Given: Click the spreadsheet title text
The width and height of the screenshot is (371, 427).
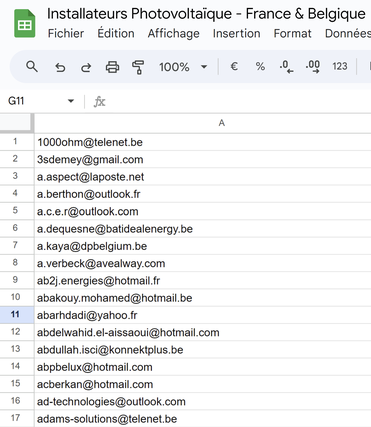Looking at the screenshot, I should coord(206,14).
